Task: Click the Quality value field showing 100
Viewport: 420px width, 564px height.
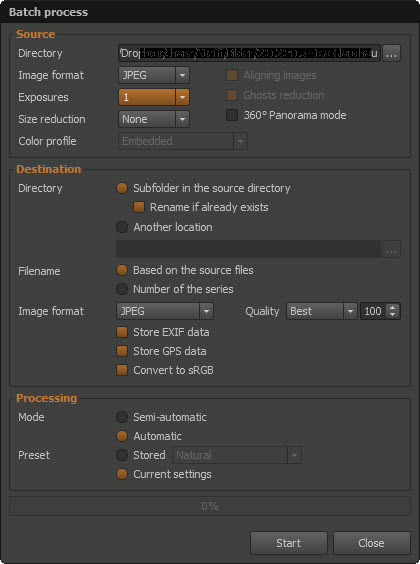Action: pyautogui.click(x=373, y=311)
